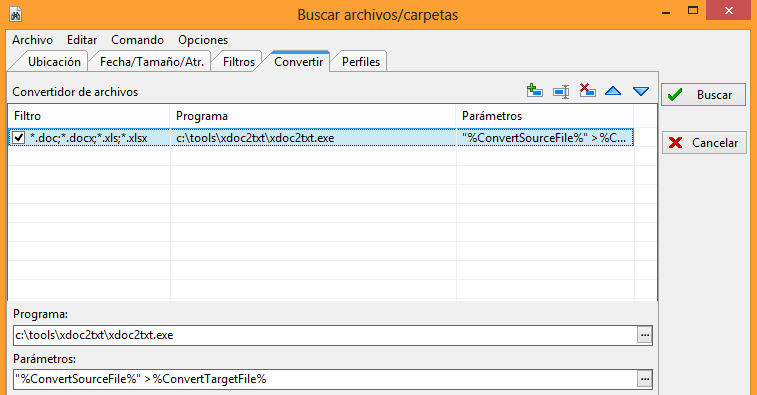Viewport: 757px width, 395px height.
Task: Move converter entry down
Action: [x=641, y=91]
